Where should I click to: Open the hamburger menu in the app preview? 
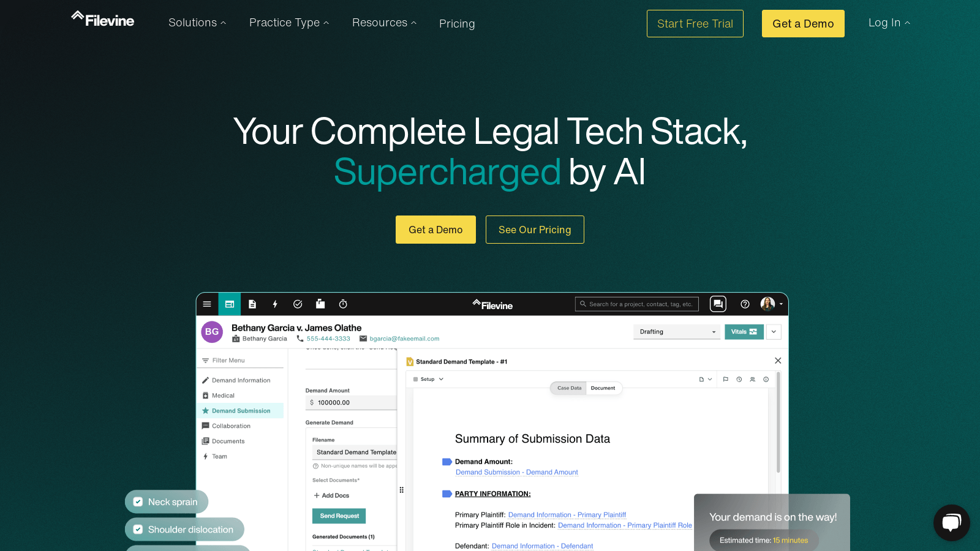click(207, 304)
